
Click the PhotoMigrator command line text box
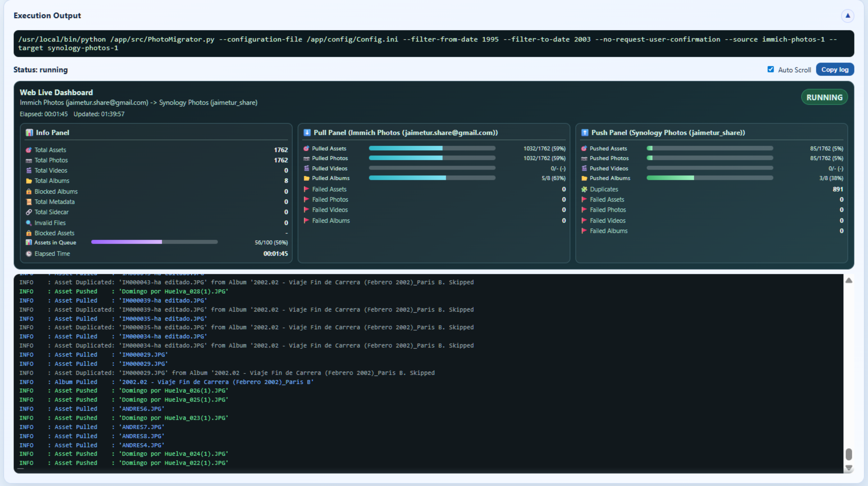point(434,43)
